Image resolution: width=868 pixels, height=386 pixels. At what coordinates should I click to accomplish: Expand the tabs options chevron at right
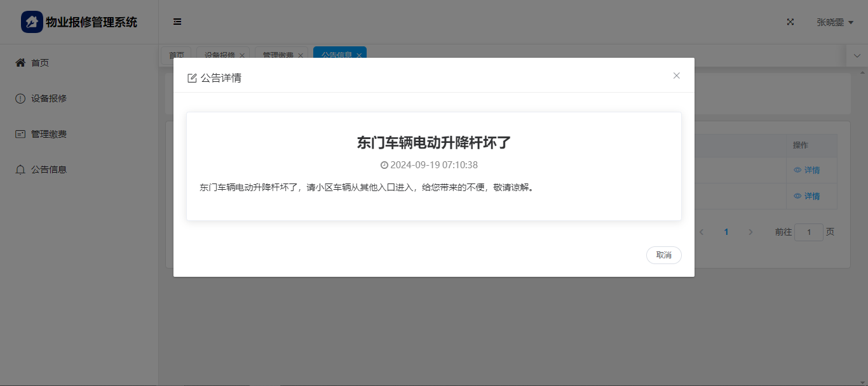pyautogui.click(x=857, y=56)
